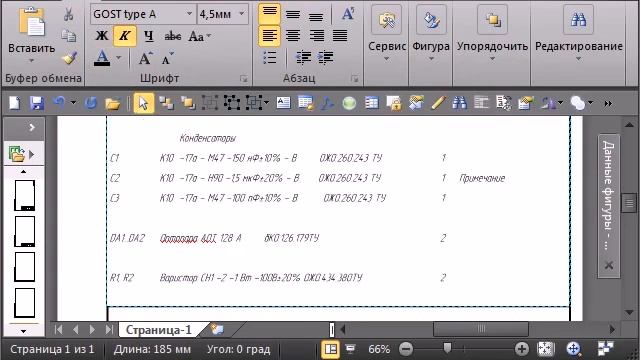Click the zoom slider handle
Screen dimensions: 640x360
tap(447, 348)
